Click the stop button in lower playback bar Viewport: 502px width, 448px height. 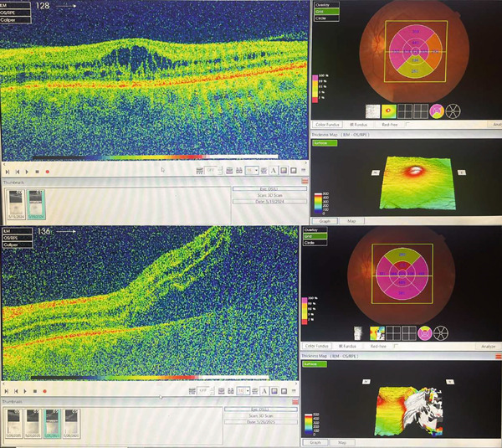[35, 391]
